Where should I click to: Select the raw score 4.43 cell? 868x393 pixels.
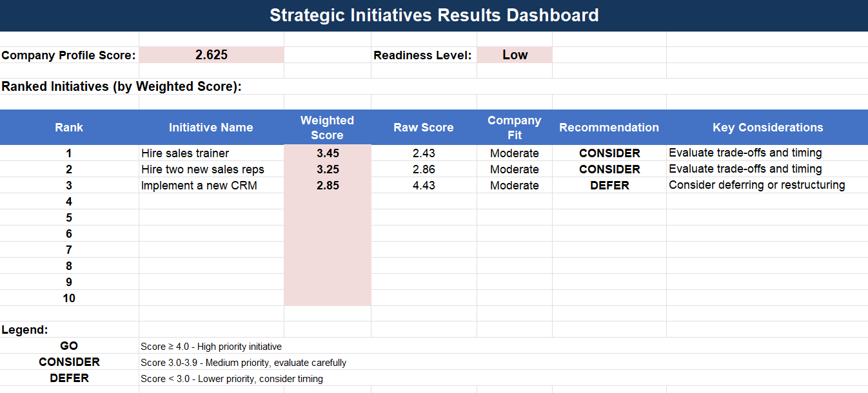pyautogui.click(x=423, y=185)
